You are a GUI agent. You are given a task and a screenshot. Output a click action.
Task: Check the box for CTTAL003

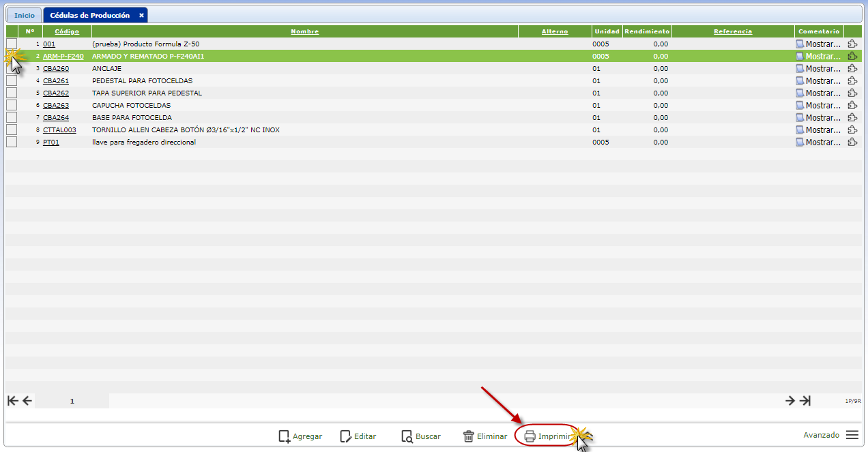point(12,130)
